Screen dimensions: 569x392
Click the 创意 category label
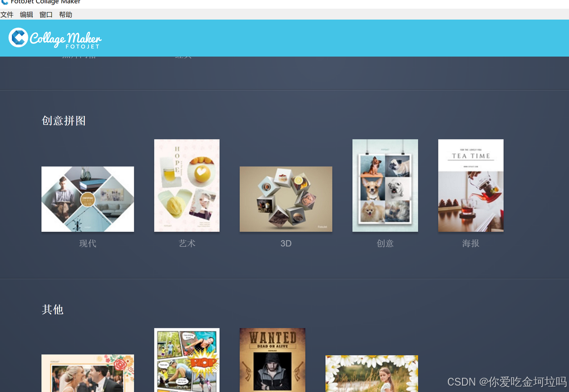[x=385, y=244]
